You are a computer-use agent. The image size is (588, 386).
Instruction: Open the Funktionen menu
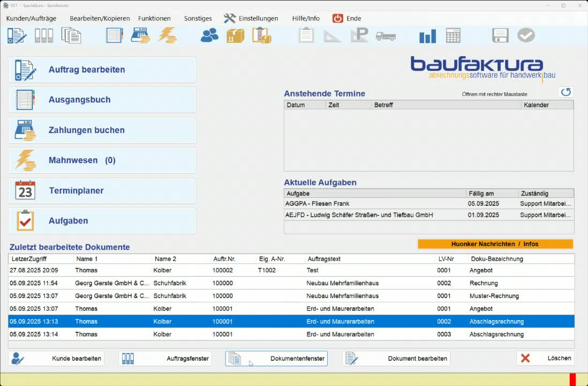[154, 18]
